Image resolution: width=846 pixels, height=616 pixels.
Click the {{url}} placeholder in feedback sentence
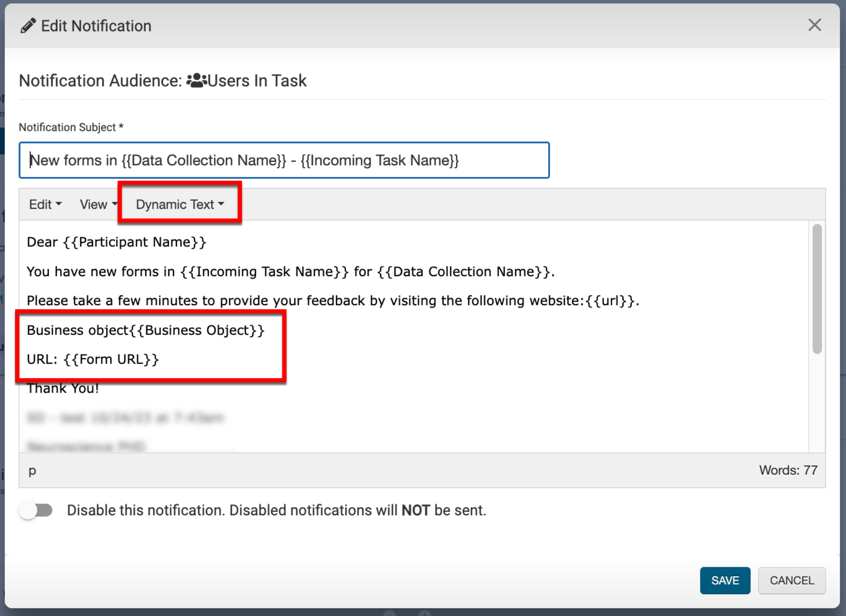(x=610, y=301)
